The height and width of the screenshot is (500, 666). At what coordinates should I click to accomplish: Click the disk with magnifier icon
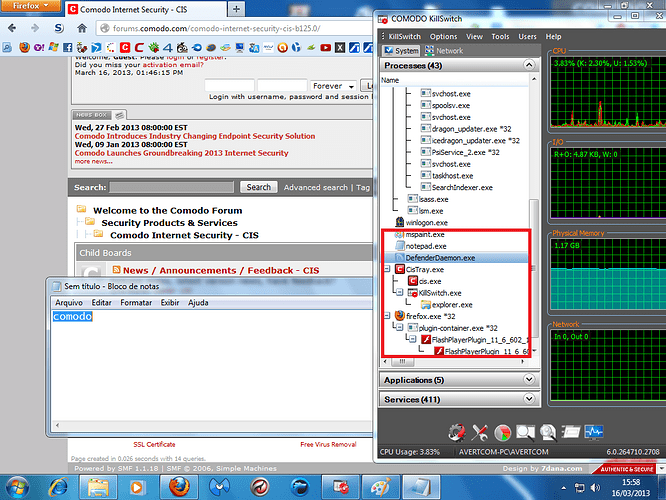(x=548, y=432)
